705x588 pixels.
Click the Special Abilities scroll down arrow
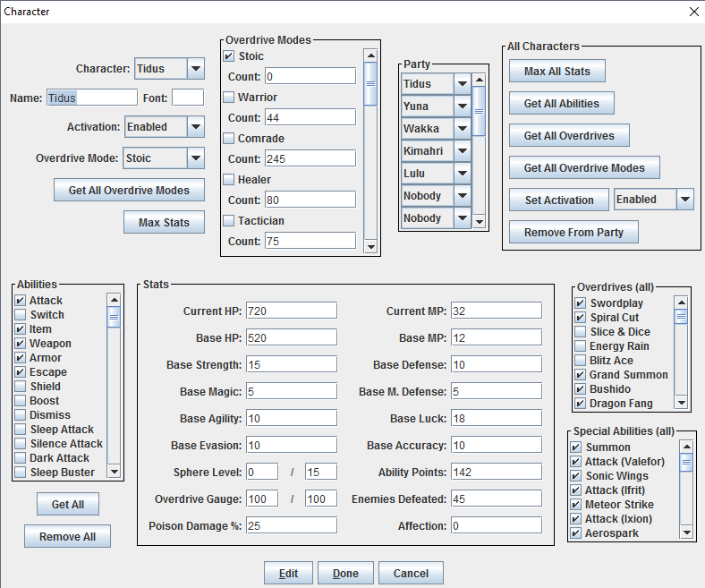686,533
